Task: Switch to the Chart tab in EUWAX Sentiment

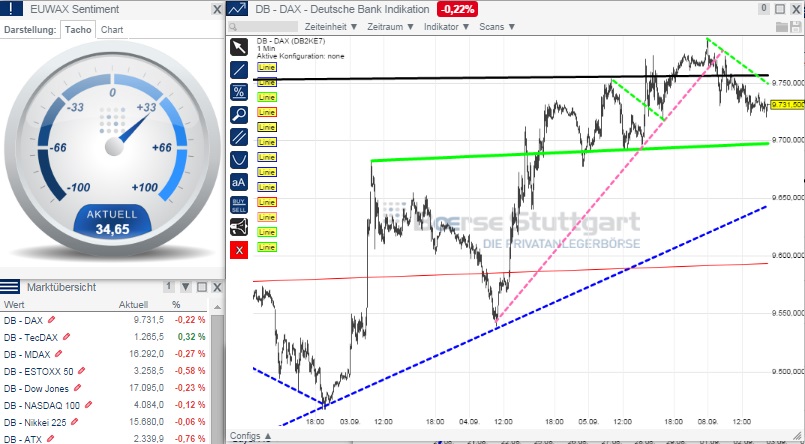Action: click(112, 30)
